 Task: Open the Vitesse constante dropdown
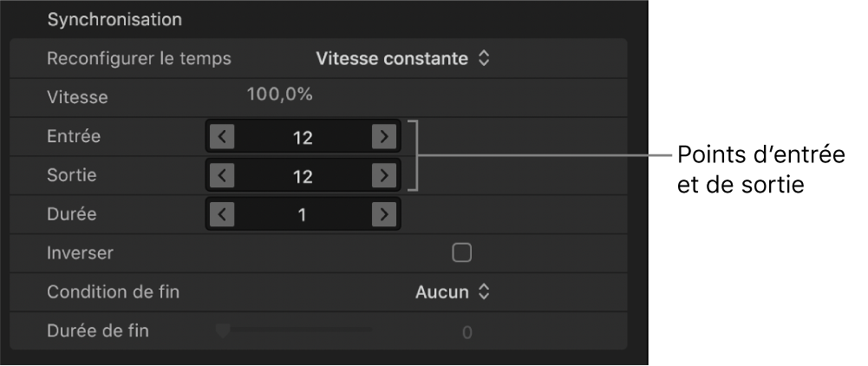click(x=403, y=59)
